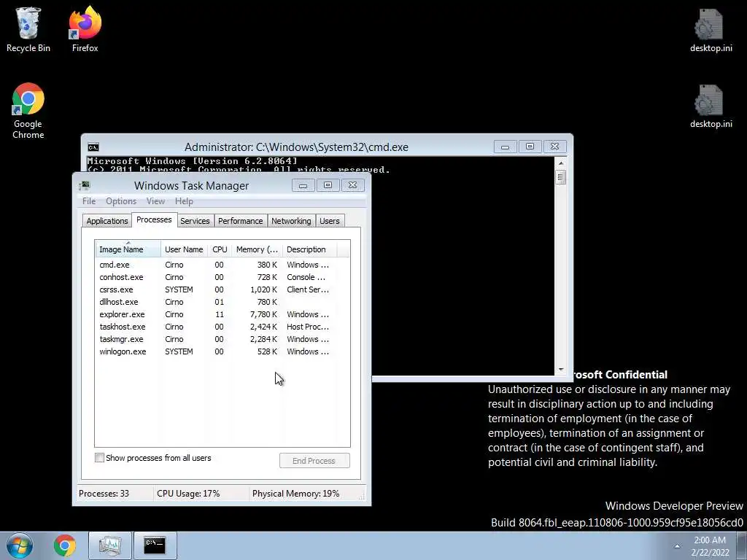Open the View menu in Task Manager
747x560 pixels.
[x=155, y=201]
